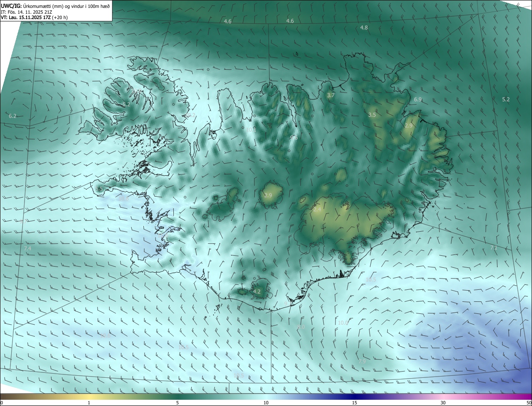Click the legend tick label 30

pyautogui.click(x=443, y=403)
